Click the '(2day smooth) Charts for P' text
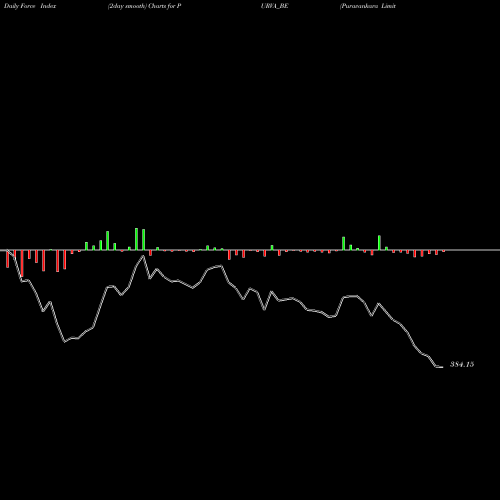 [144, 6]
